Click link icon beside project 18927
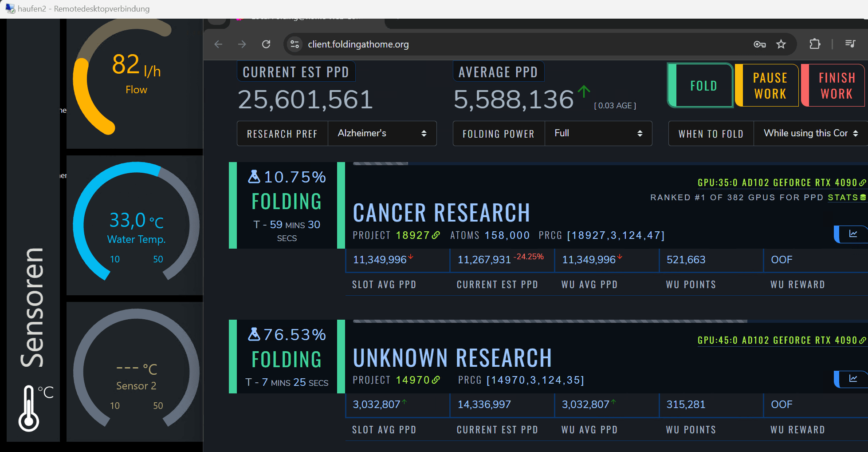 coord(436,235)
